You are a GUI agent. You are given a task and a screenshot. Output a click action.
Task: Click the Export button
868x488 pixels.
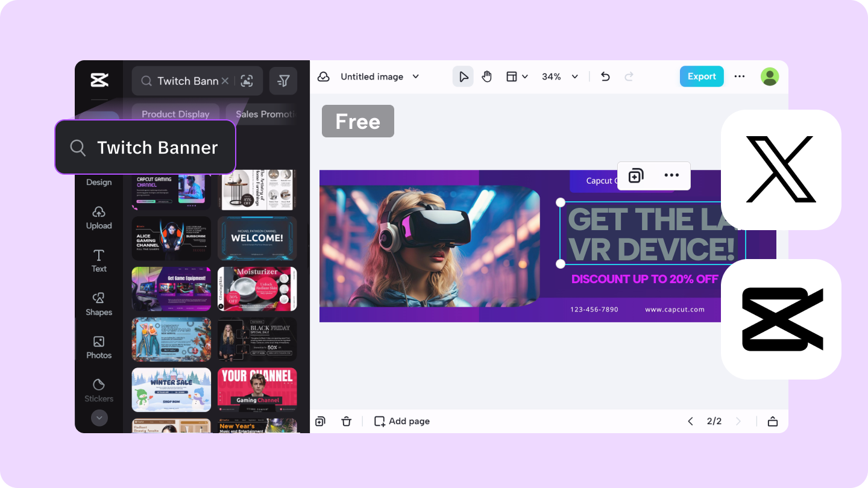[x=701, y=77]
